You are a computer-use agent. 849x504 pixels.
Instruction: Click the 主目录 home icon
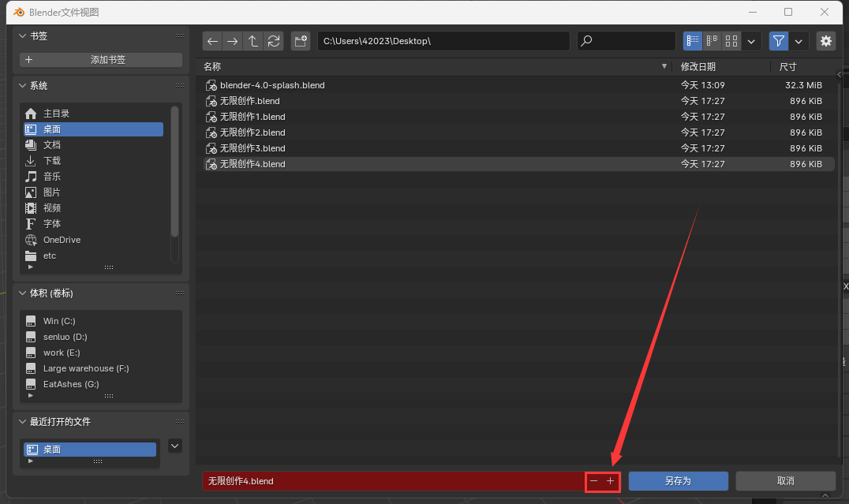pos(31,113)
